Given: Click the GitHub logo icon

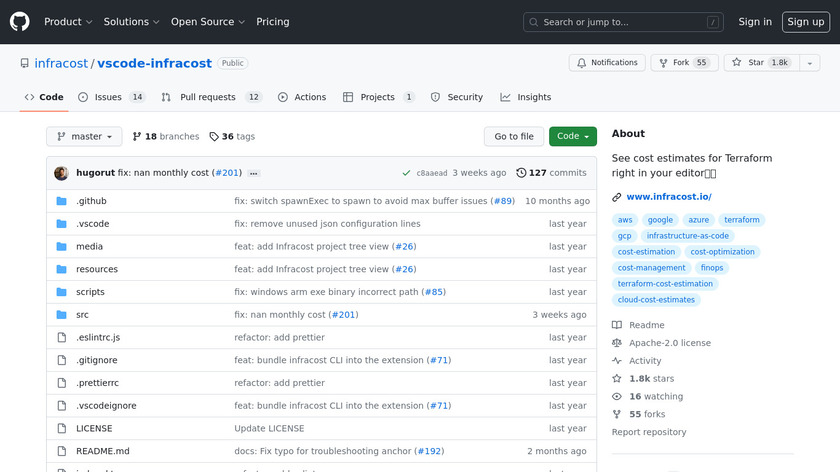Looking at the screenshot, I should click(x=20, y=21).
